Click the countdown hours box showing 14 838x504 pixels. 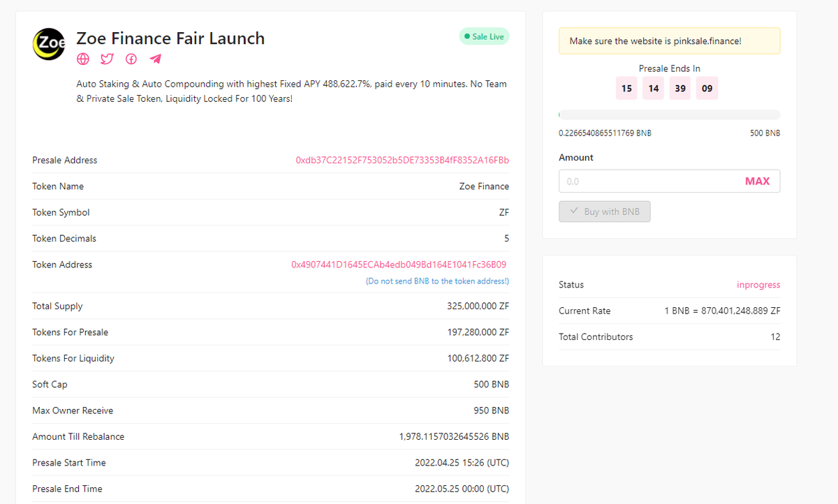coord(654,89)
